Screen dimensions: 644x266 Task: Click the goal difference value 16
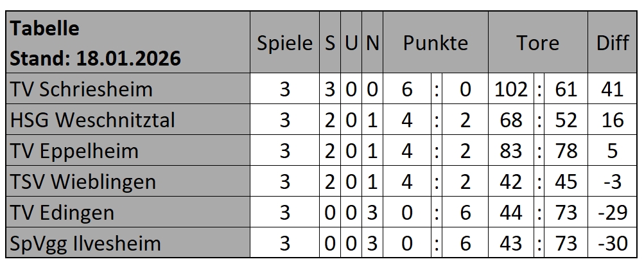(x=613, y=120)
